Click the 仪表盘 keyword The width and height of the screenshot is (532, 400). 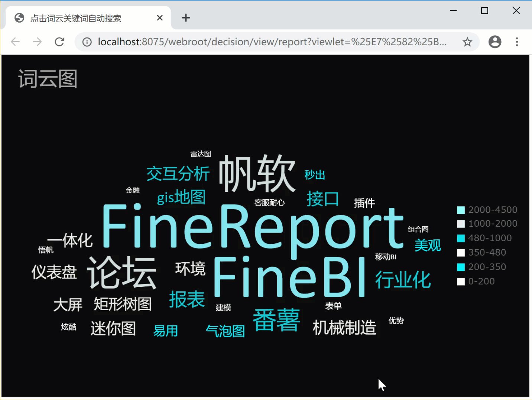point(54,272)
